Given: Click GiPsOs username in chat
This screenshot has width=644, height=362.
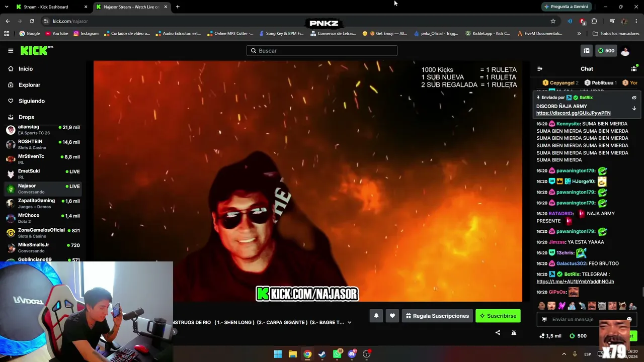Looking at the screenshot, I should [557, 292].
